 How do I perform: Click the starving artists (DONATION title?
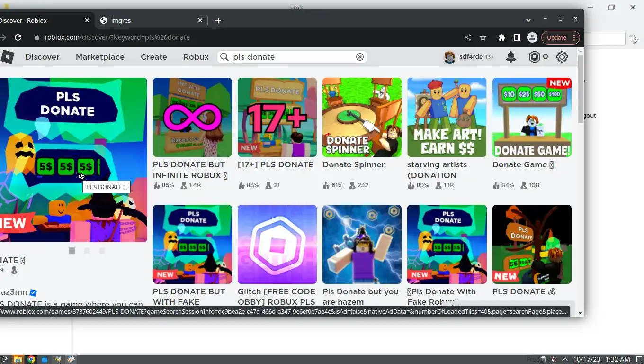437,170
